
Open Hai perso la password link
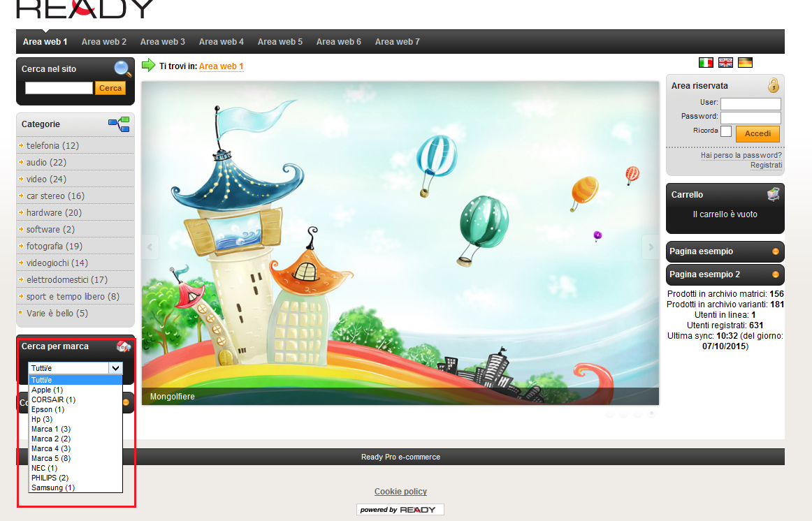[741, 155]
